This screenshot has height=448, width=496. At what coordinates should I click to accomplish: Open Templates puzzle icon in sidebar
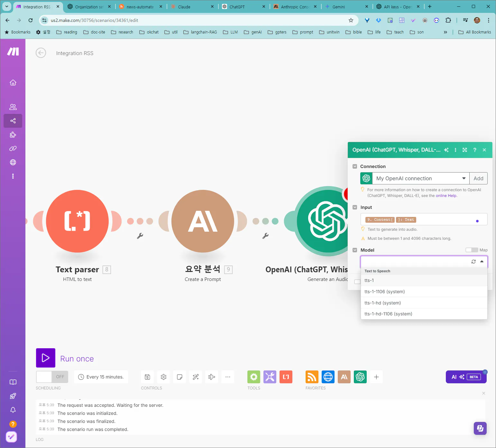click(13, 135)
